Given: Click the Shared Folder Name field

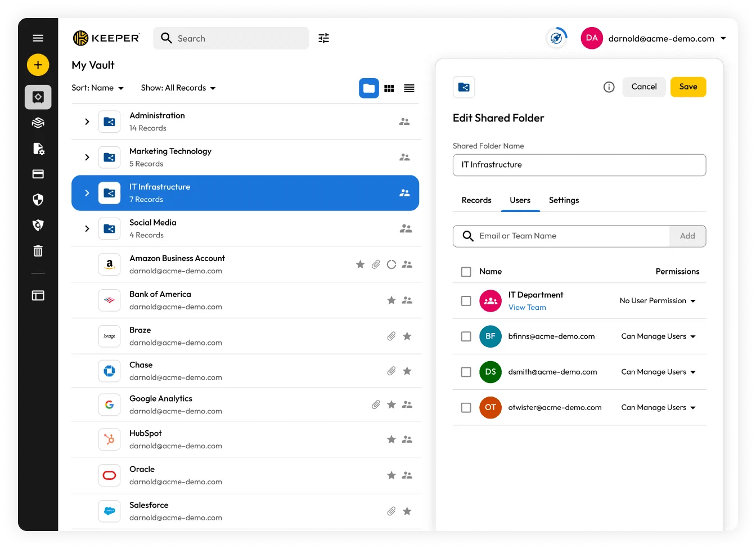Looking at the screenshot, I should 579,165.
